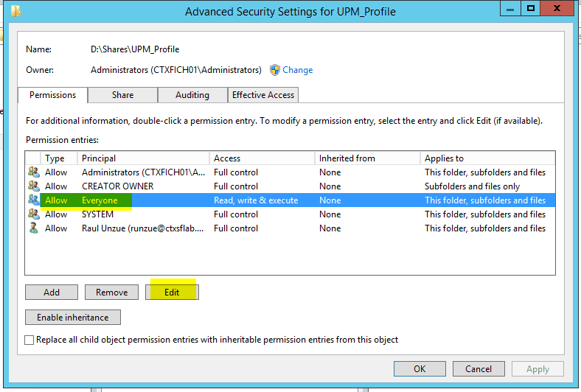Click 'Read, write & execute' access cell
Image resolution: width=581 pixels, height=392 pixels.
coord(256,200)
